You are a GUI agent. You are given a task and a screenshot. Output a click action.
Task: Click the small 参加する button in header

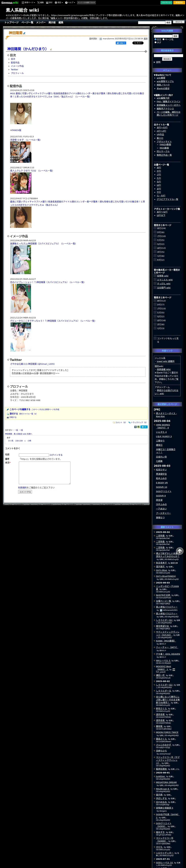pyautogui.click(x=179, y=22)
